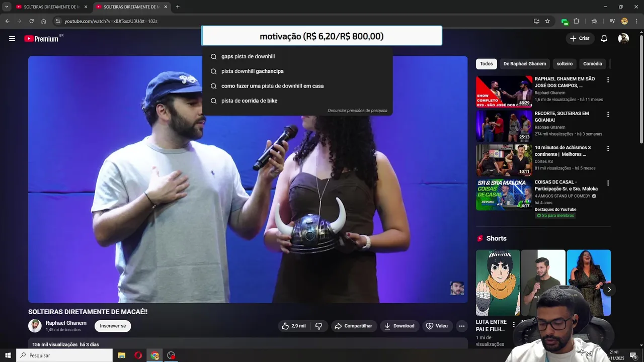644x362 pixels.
Task: Open the bookmarks star-list icon
Action: point(594,21)
